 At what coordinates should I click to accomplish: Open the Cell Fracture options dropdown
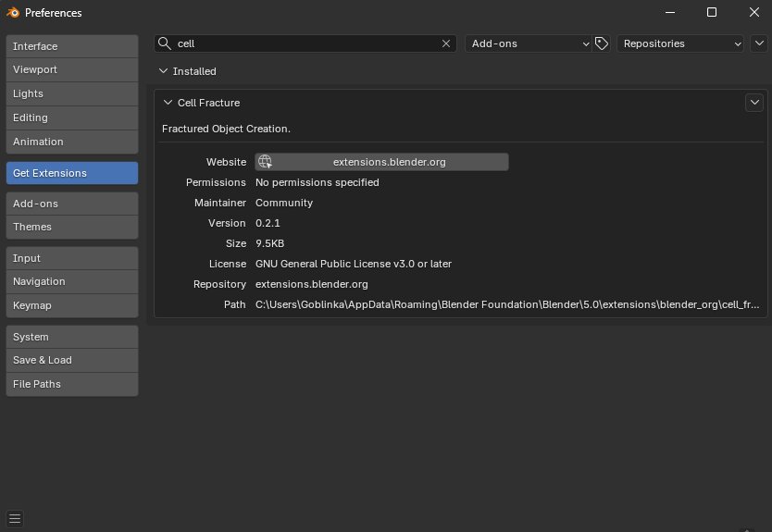(x=754, y=103)
